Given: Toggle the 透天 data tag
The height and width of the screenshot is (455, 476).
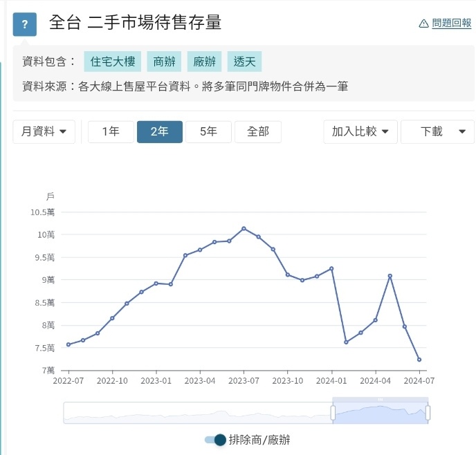Looking at the screenshot, I should [x=244, y=62].
